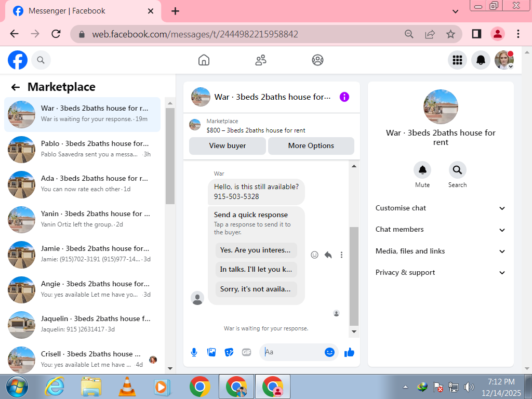Open the $800 – 3beds 2baths house listing link

tap(256, 130)
